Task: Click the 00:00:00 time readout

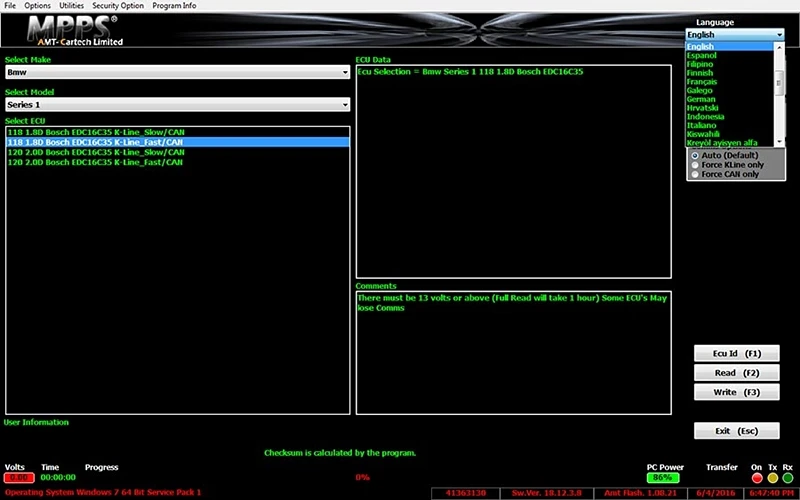Action: point(58,478)
